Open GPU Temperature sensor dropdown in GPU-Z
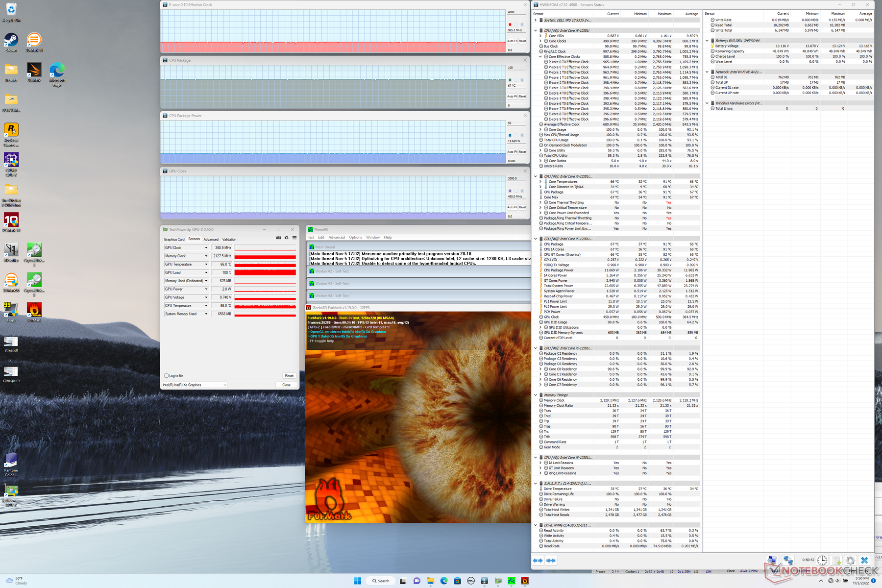This screenshot has height=588, width=882. 206,265
